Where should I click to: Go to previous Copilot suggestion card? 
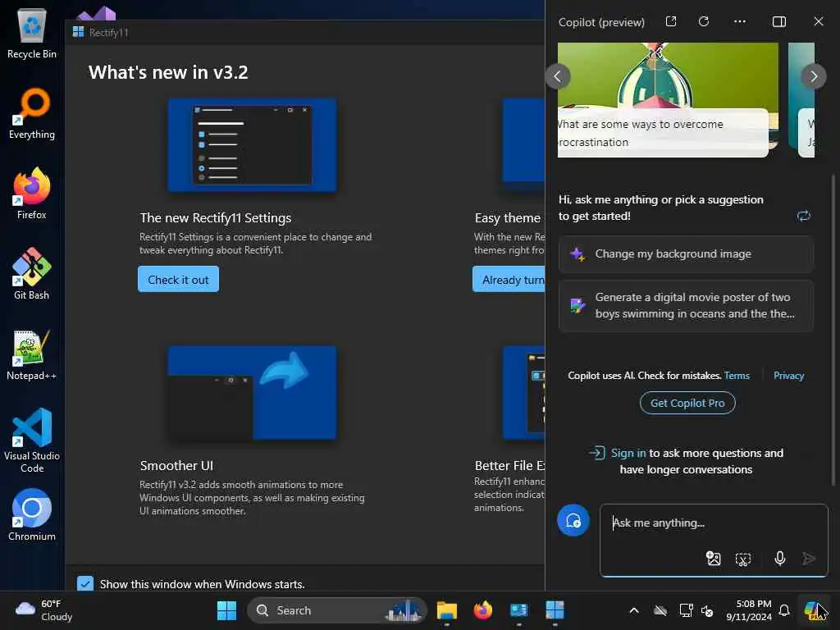tap(558, 76)
